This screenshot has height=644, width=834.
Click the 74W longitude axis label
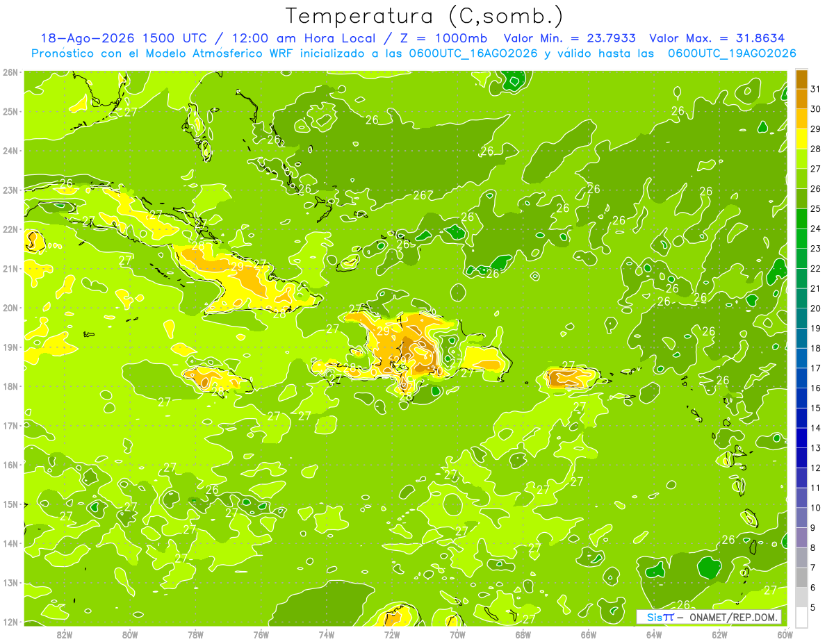(327, 634)
